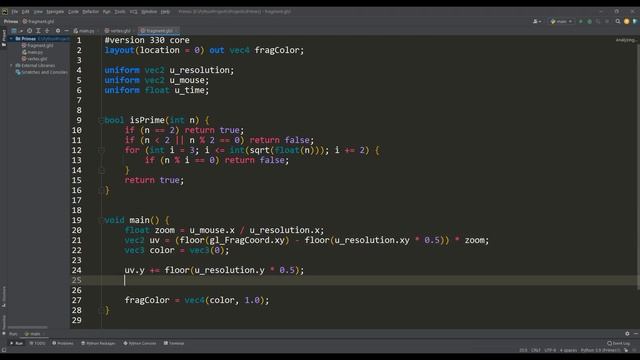
Task: Click the editor vertical scrollbar
Action: click(638, 163)
